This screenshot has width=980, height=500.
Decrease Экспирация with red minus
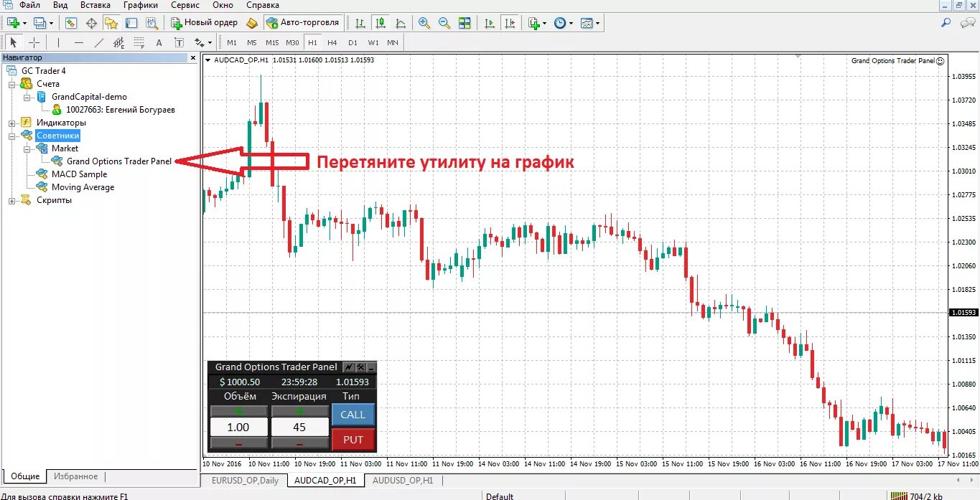pos(299,444)
